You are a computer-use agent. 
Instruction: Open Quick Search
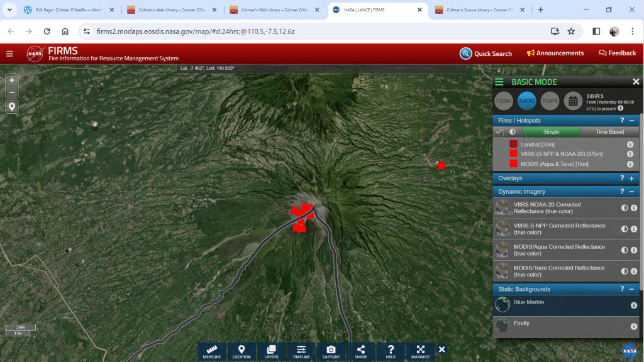(486, 53)
